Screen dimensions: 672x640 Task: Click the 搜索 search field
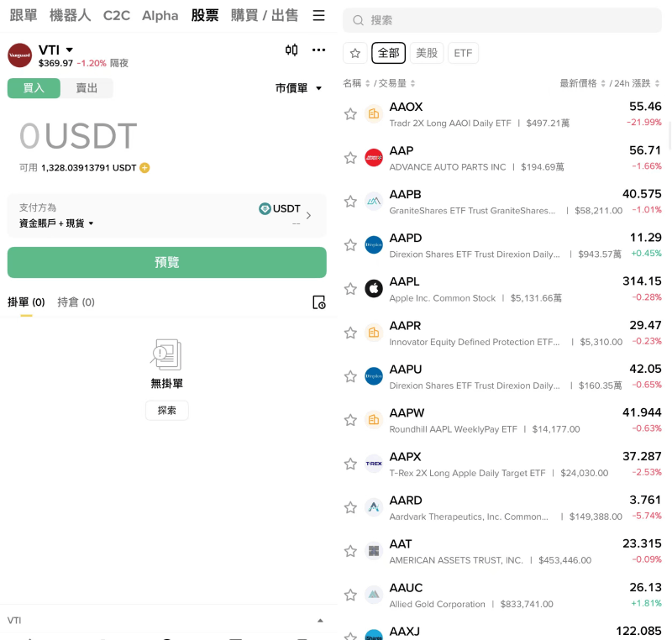point(501,20)
